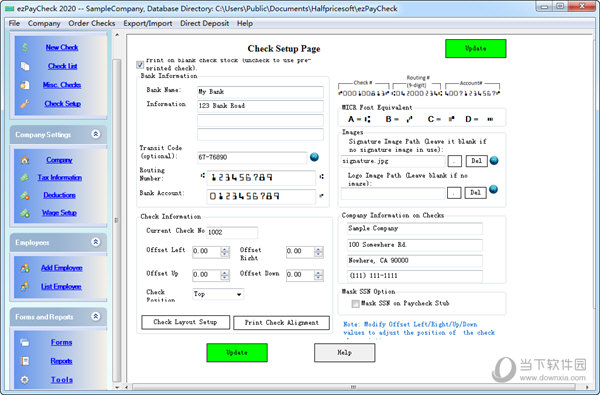Image resolution: width=600 pixels, height=395 pixels.
Task: Click the Current Check No field
Action: [232, 232]
